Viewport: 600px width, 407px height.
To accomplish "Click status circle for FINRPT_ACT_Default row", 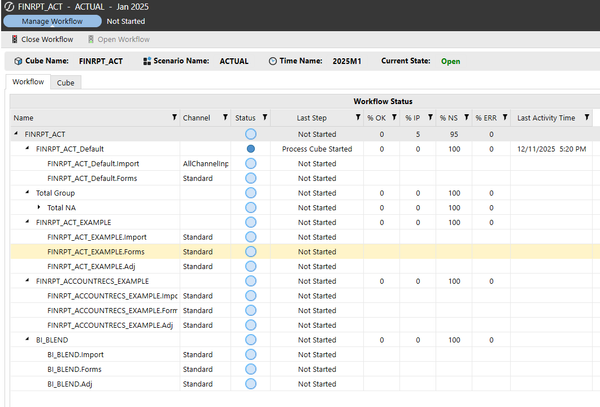I will (x=250, y=148).
